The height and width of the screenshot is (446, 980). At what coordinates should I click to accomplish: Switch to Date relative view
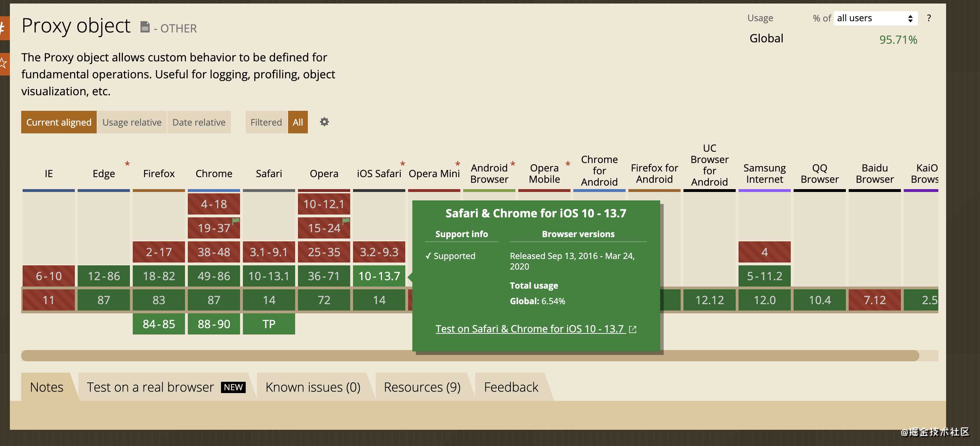pos(199,122)
